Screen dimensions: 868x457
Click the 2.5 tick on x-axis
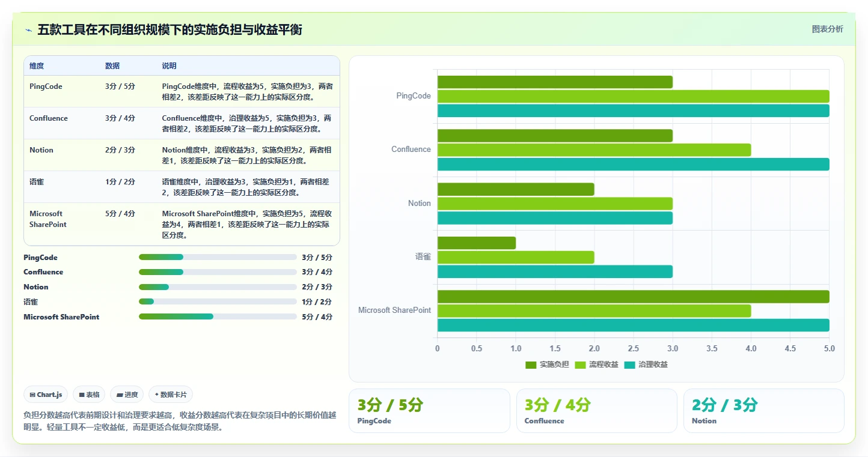point(634,349)
